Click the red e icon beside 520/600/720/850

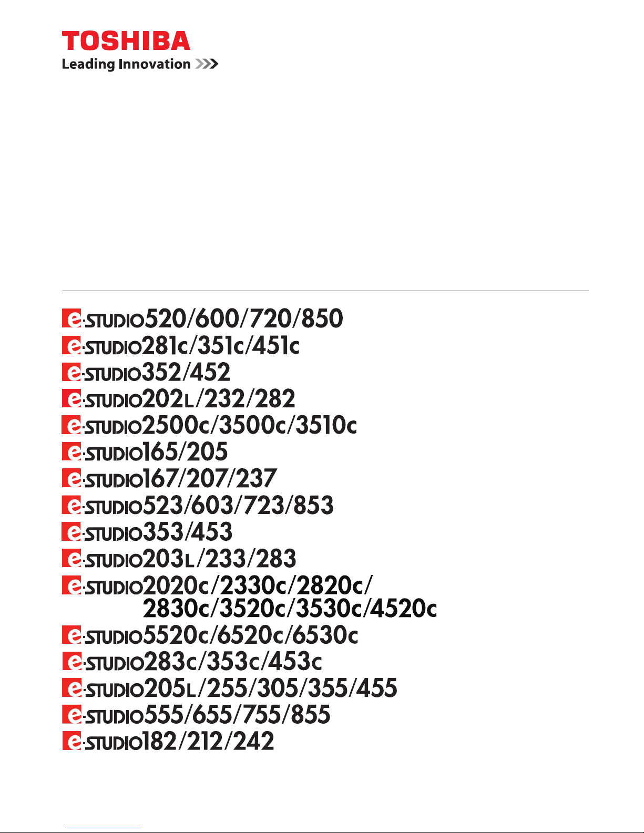click(x=71, y=319)
